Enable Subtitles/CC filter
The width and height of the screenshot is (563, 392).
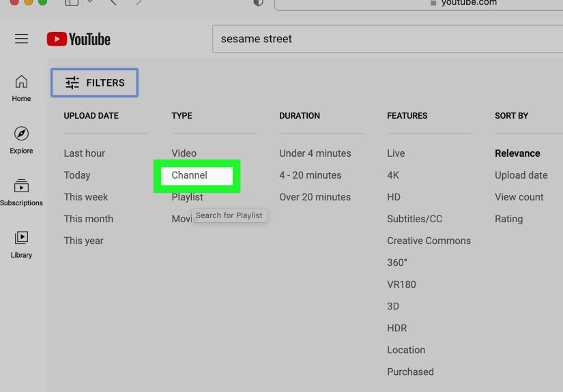[415, 219]
